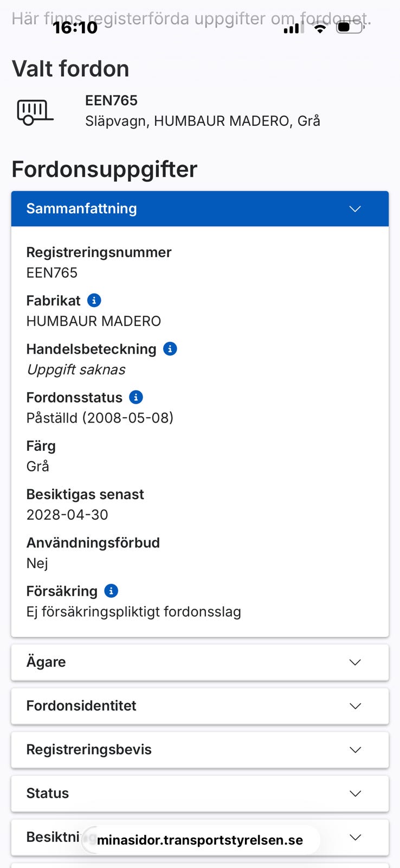This screenshot has width=400, height=868.
Task: Tap the Försäkring info icon
Action: coord(111,591)
